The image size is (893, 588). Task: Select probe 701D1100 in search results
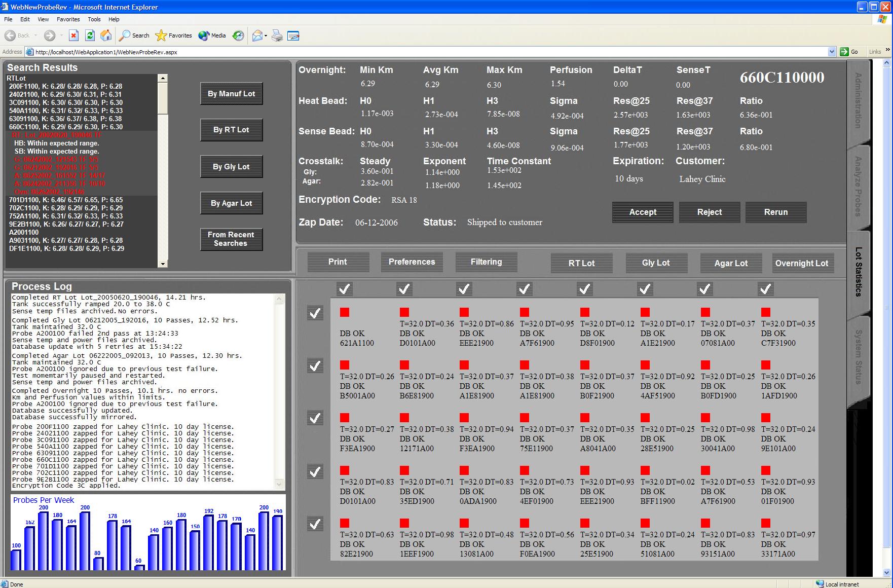[66, 200]
